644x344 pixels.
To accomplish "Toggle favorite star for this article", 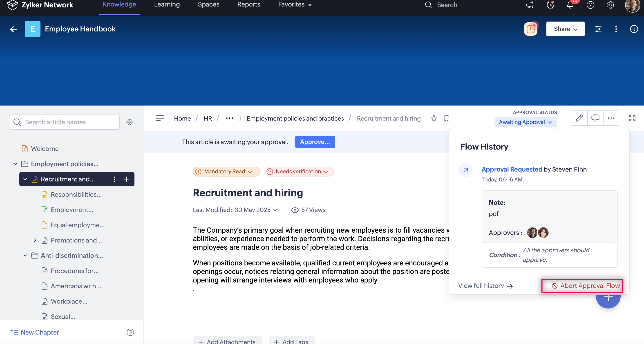I will (x=434, y=118).
